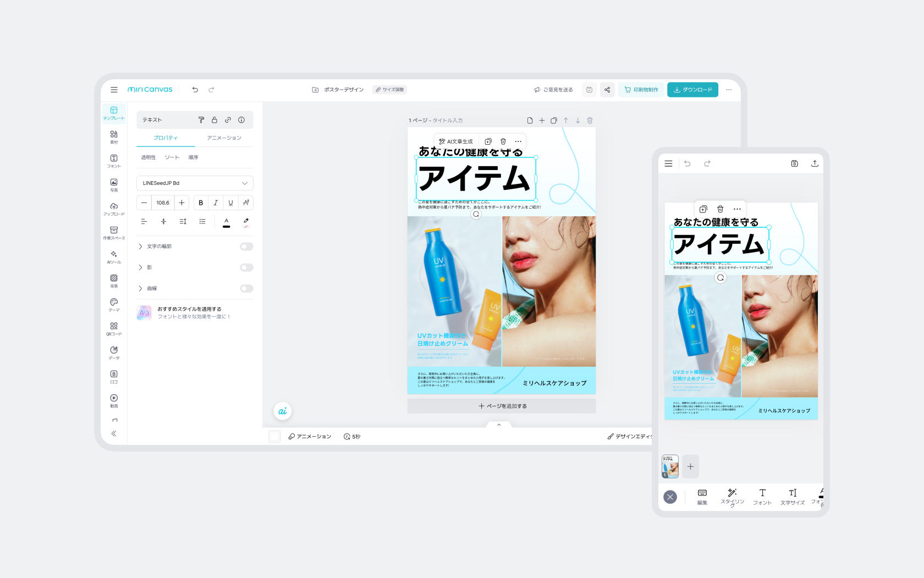This screenshot has width=924, height=578.
Task: Open the 作業スペース workspace panel
Action: (x=114, y=233)
